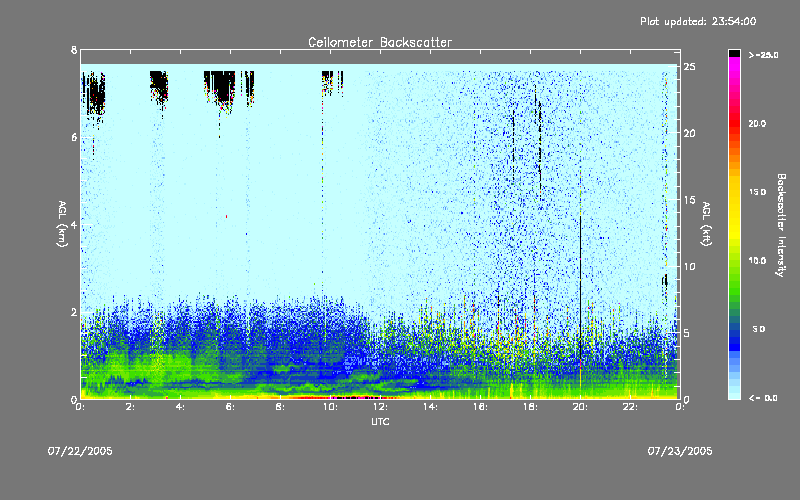
Task: Click the "12:" hour tick on UTC axis
Action: 380,407
